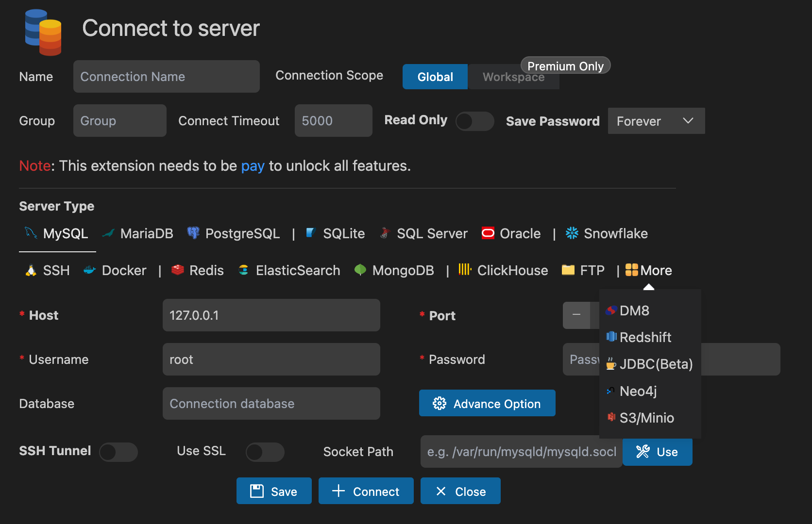Image resolution: width=812 pixels, height=524 pixels.
Task: Expand the More server types menu
Action: click(x=649, y=270)
